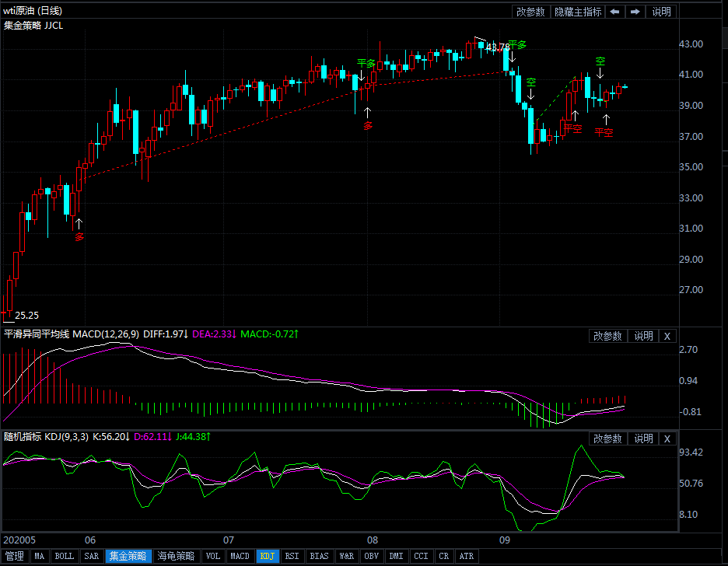
Task: Open 说明 for the KDJ indicator
Action: (643, 438)
